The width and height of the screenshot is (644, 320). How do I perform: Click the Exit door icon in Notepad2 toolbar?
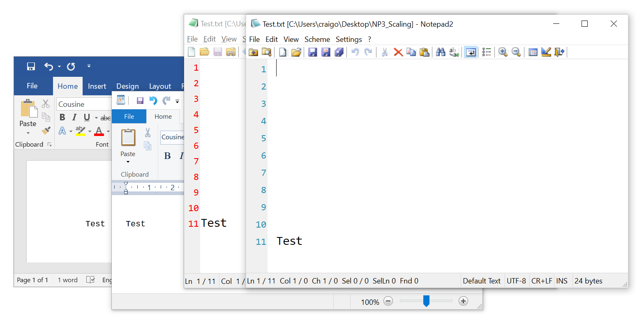tap(559, 52)
